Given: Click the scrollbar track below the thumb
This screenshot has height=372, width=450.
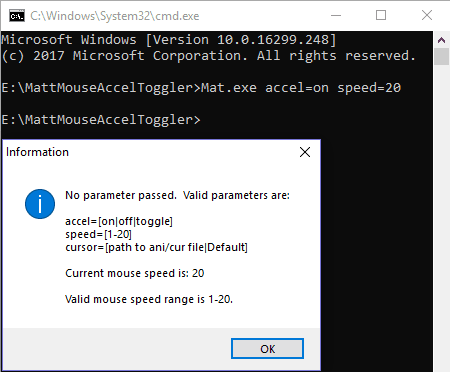Looking at the screenshot, I should 442,217.
